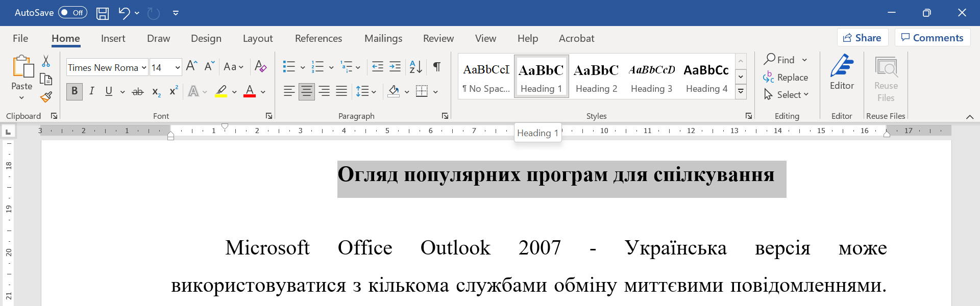Apply red font color
Screen dimensions: 980x306
pos(250,92)
